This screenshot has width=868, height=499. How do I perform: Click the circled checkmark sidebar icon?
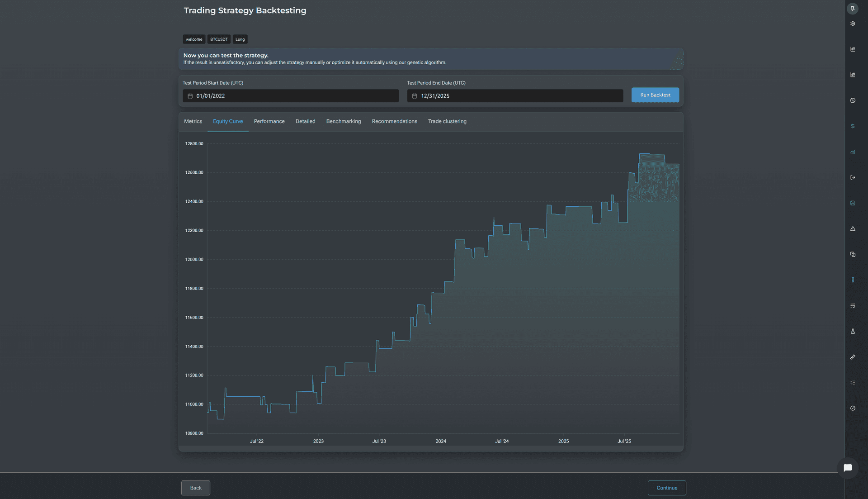click(x=853, y=408)
